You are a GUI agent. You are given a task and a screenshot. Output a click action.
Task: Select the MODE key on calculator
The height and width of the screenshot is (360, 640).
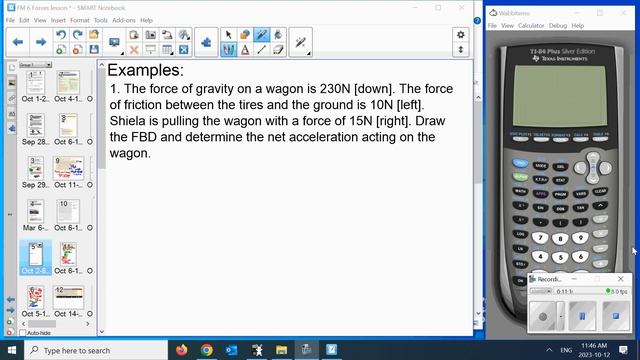tap(540, 166)
